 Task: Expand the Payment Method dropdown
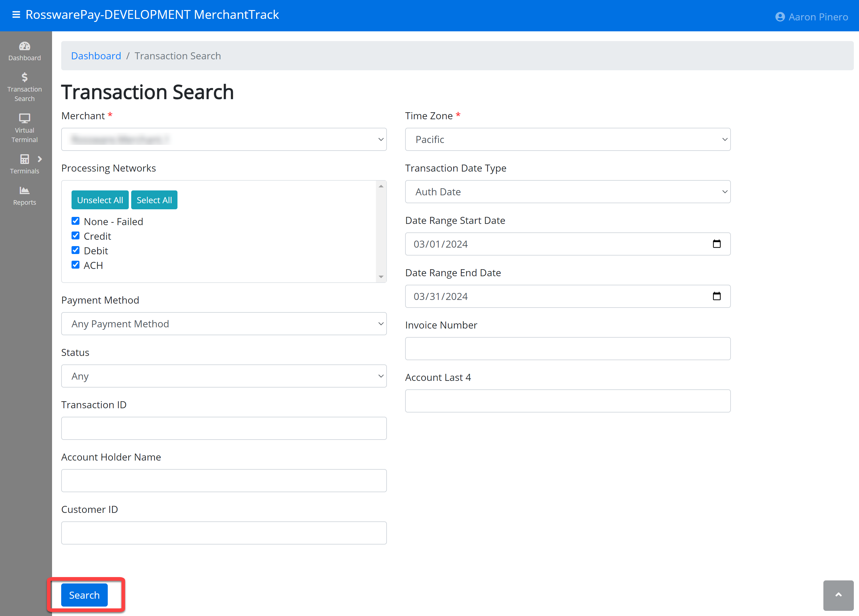224,324
